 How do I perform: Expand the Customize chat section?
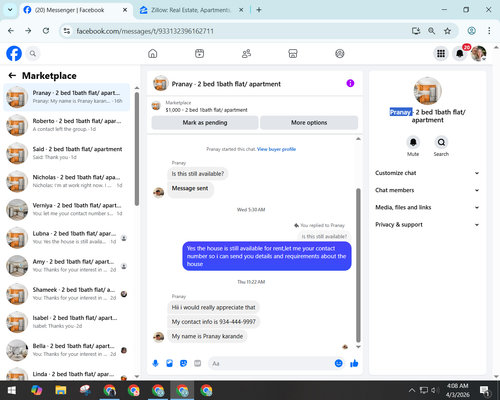tap(427, 173)
